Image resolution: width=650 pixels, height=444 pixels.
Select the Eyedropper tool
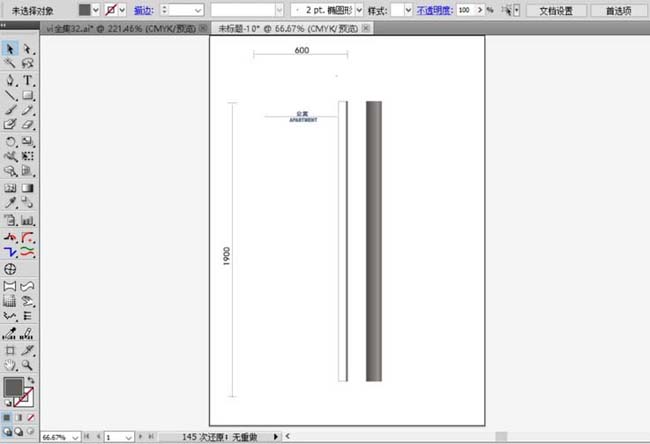10,202
